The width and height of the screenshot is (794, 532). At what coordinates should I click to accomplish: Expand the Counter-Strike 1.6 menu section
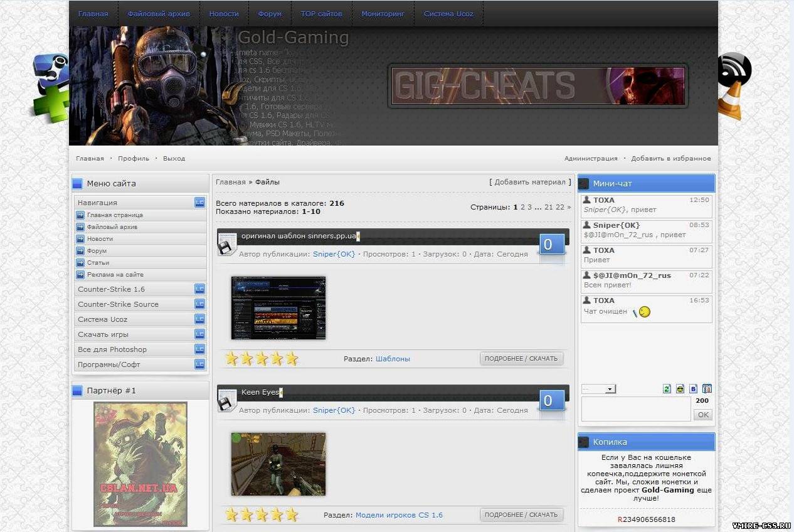coord(199,289)
